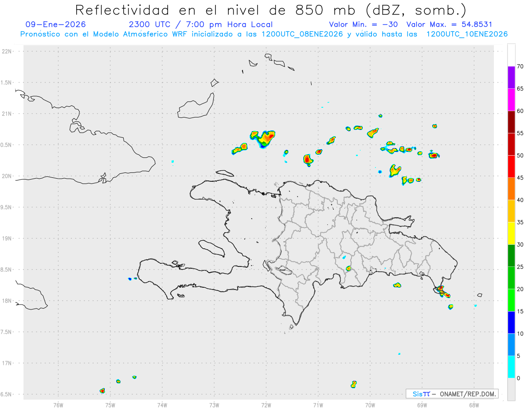
Task: Click the colorbar label '60'
Action: [x=520, y=111]
